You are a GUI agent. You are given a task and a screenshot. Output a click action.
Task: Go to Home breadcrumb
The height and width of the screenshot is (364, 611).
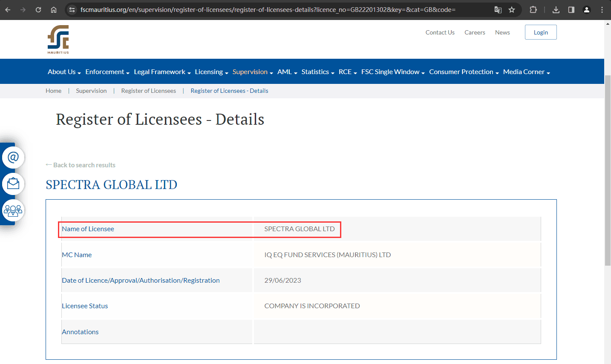[x=54, y=91]
